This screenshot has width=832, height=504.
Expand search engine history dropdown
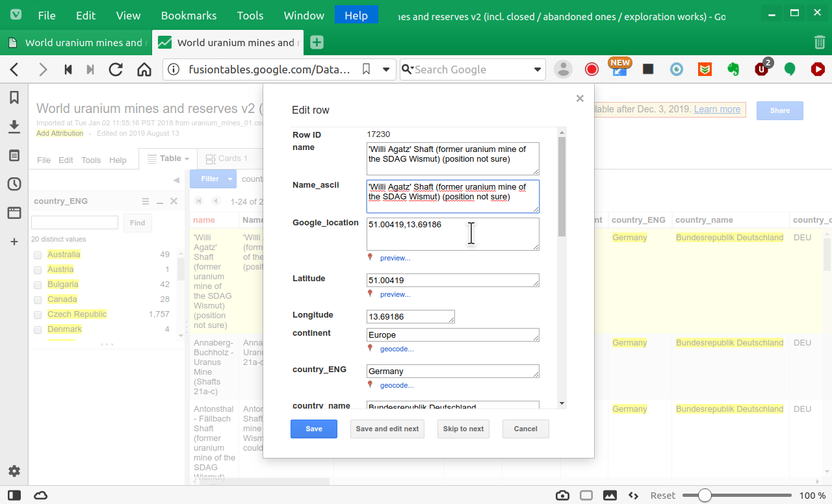pos(538,69)
